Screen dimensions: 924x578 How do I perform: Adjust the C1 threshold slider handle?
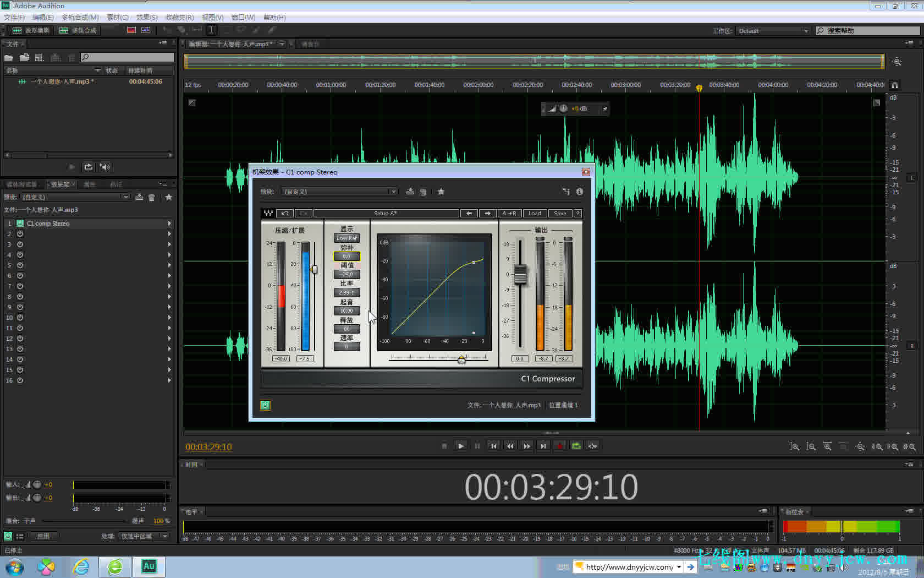click(314, 269)
